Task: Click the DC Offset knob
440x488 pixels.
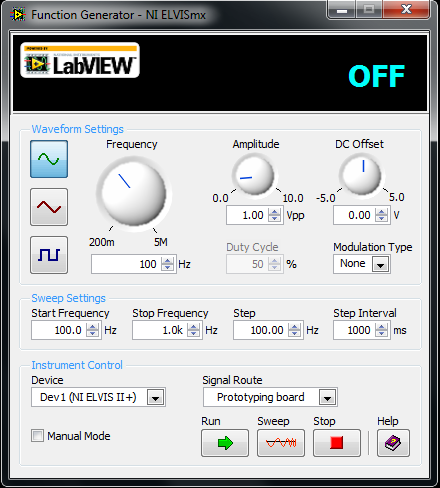Action: [362, 175]
